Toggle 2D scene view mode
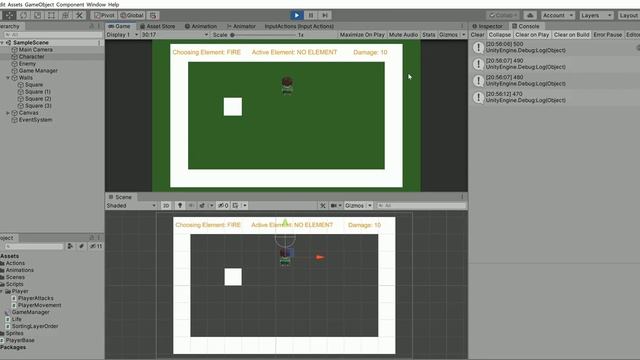This screenshot has height=360, width=640. tap(166, 205)
